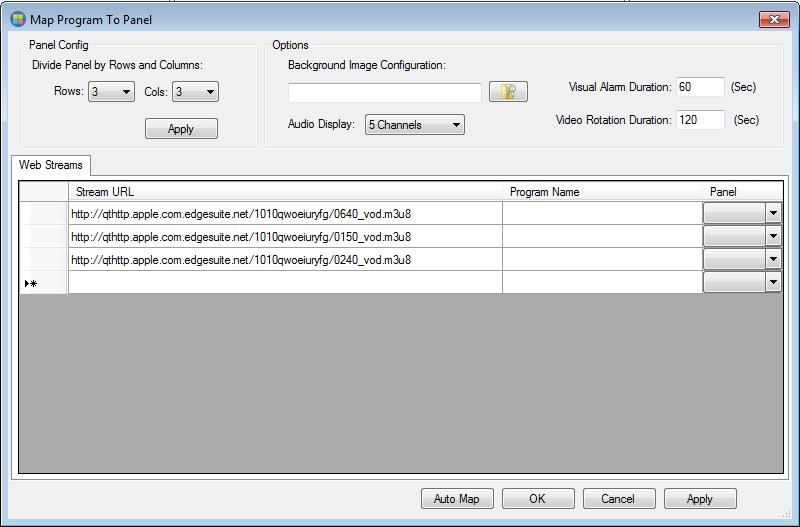800x527 pixels.
Task: Click the Video Rotation Duration field
Action: click(x=700, y=120)
